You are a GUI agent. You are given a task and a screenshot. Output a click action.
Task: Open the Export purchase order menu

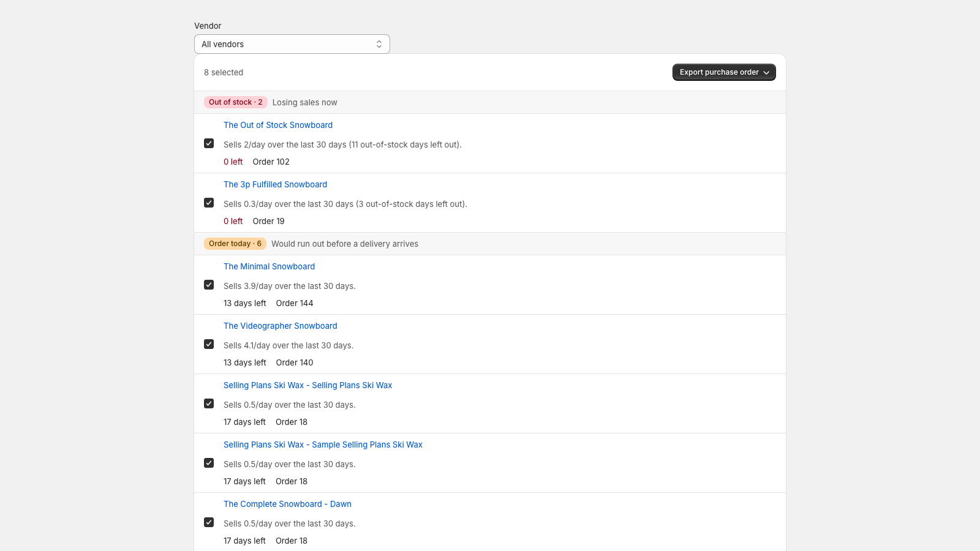(x=724, y=72)
